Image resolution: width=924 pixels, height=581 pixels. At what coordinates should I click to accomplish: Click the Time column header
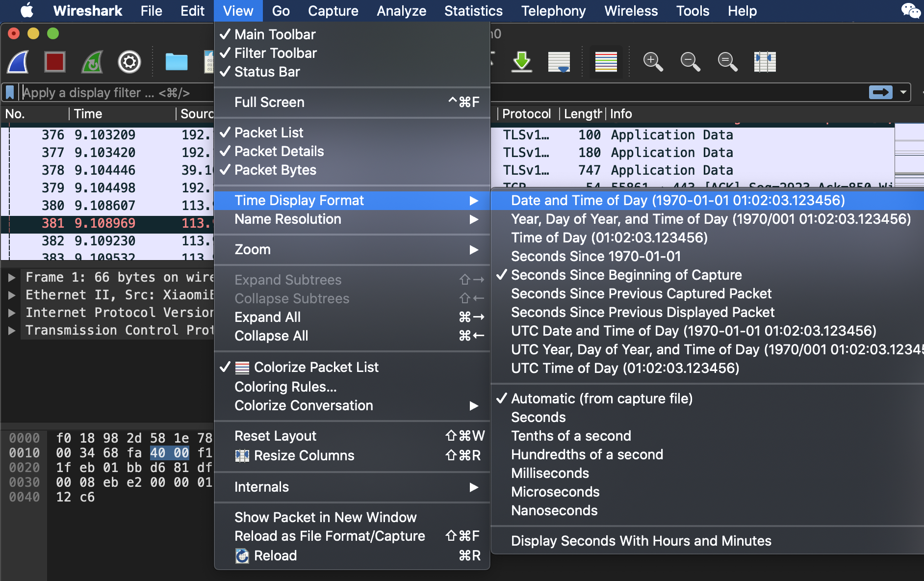coord(122,114)
